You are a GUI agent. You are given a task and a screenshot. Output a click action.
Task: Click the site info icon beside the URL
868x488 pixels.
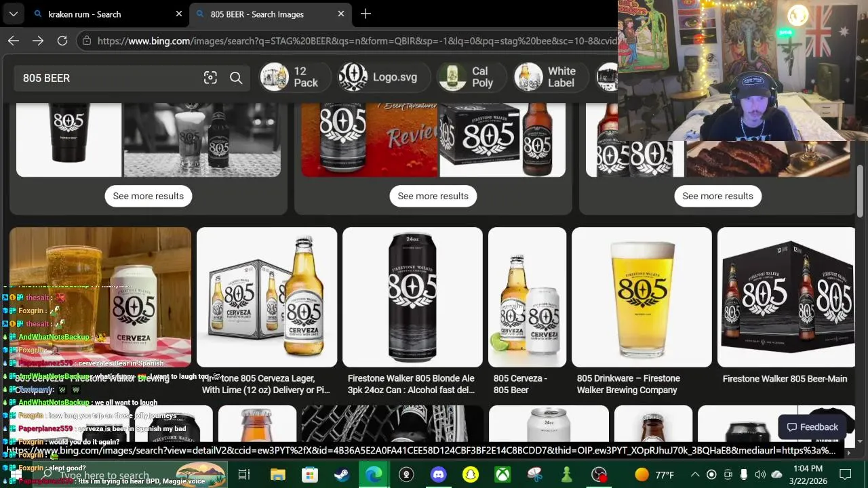(x=85, y=41)
